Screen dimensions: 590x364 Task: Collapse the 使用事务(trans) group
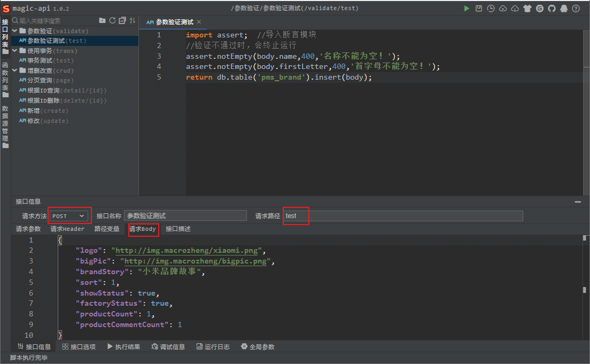(x=14, y=50)
